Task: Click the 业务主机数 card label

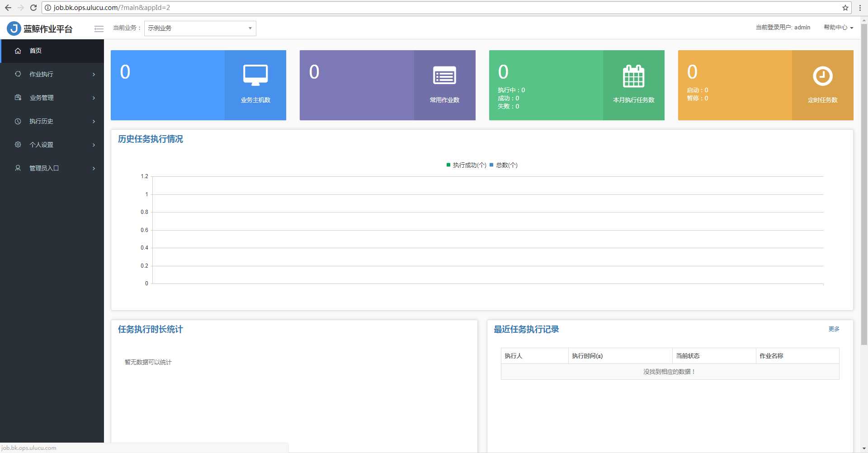Action: click(255, 100)
